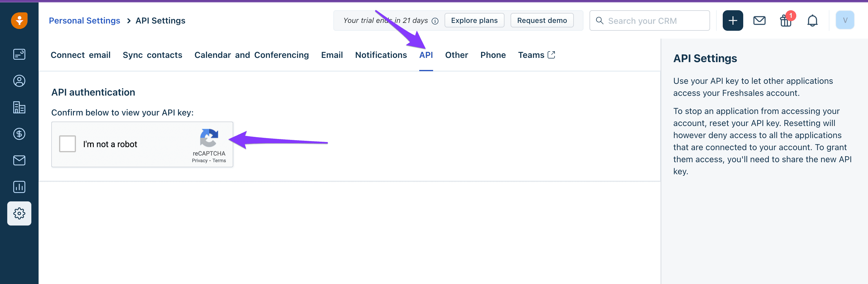Click the search magnifier icon
The width and height of the screenshot is (868, 284).
click(x=599, y=21)
